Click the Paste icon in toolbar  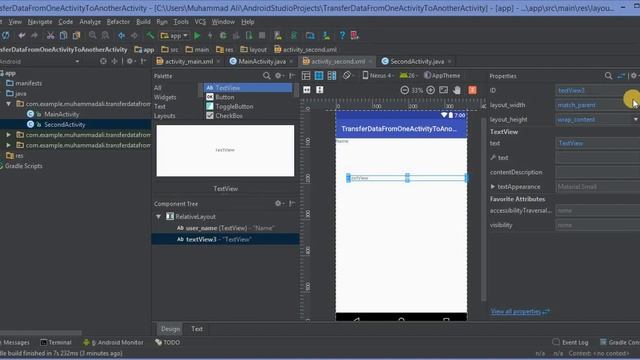(76, 36)
